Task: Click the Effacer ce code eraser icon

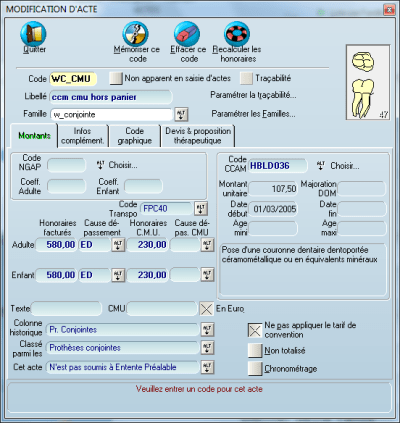Action: (187, 34)
